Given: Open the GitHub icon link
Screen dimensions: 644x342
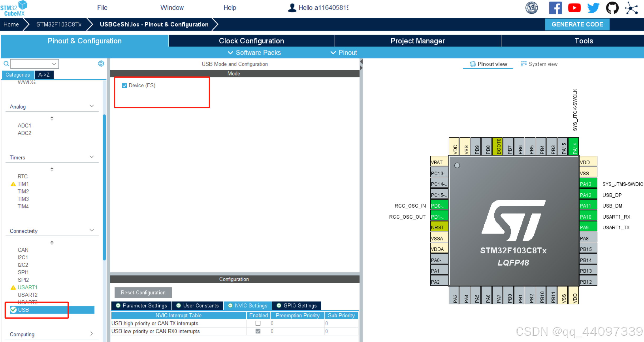Looking at the screenshot, I should point(612,8).
